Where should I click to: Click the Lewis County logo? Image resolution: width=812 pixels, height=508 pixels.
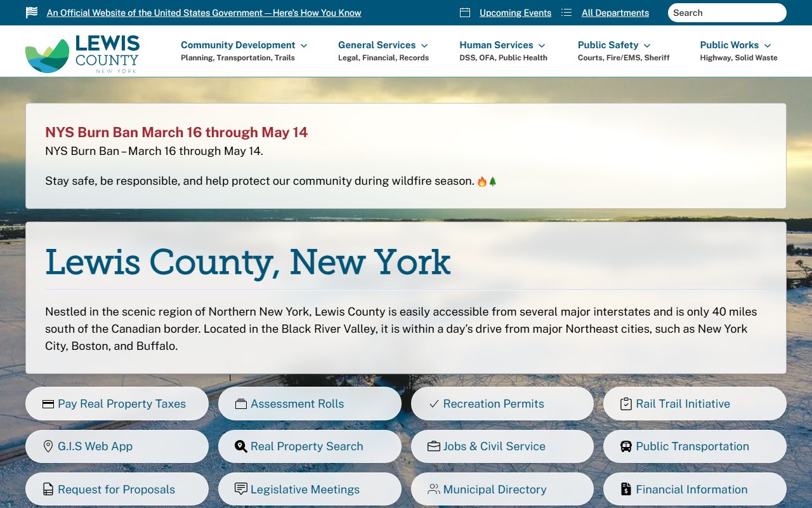82,53
